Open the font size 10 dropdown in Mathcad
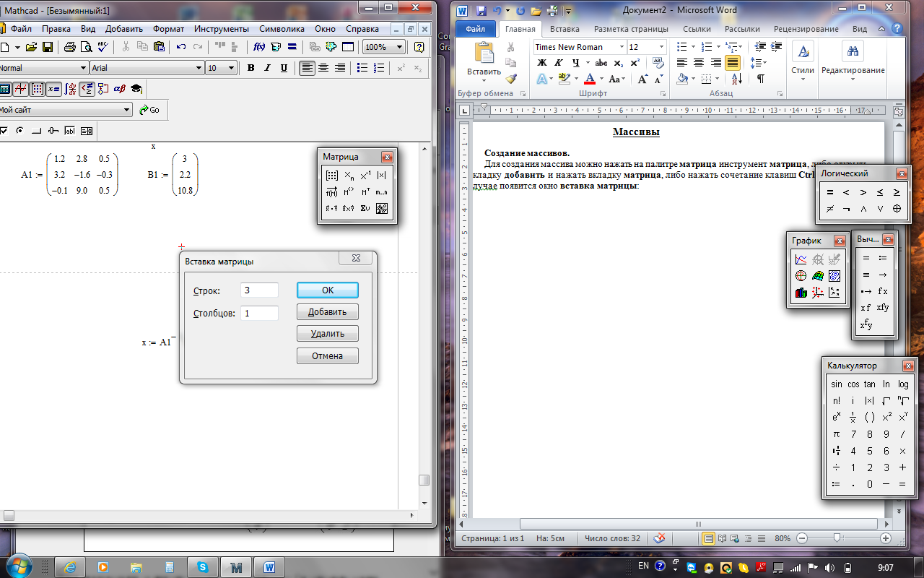Screen dimensions: 924x578 coord(231,68)
